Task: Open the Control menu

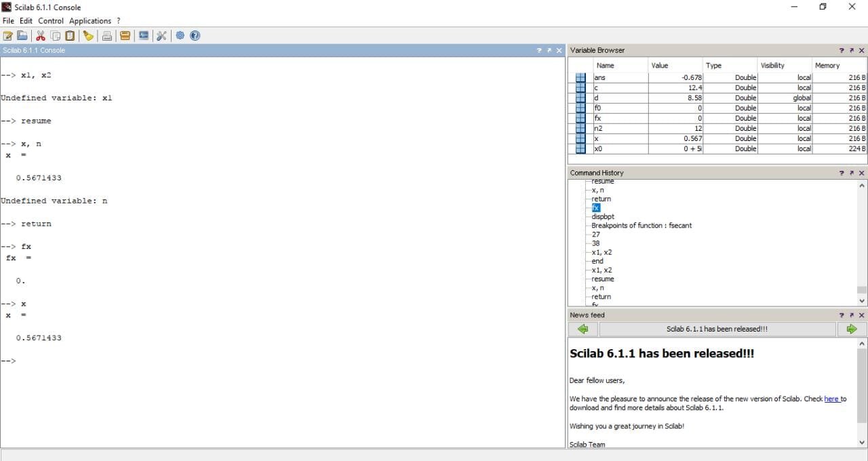Action: 51,21
